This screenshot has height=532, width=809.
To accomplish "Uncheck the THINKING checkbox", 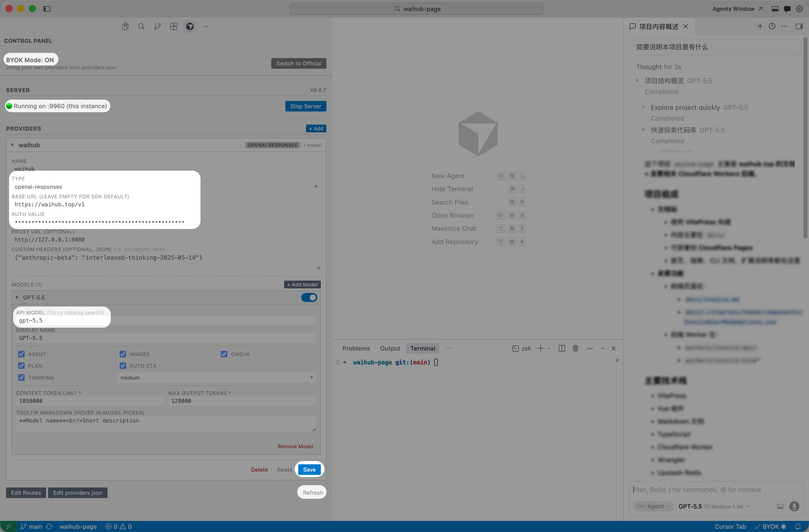I will [21, 378].
